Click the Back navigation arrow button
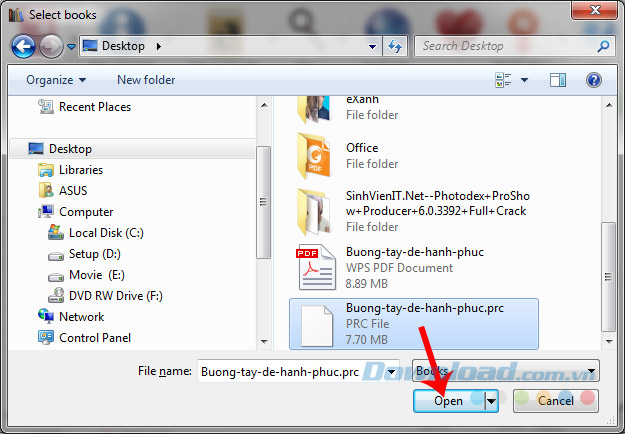This screenshot has height=434, width=625. [23, 46]
